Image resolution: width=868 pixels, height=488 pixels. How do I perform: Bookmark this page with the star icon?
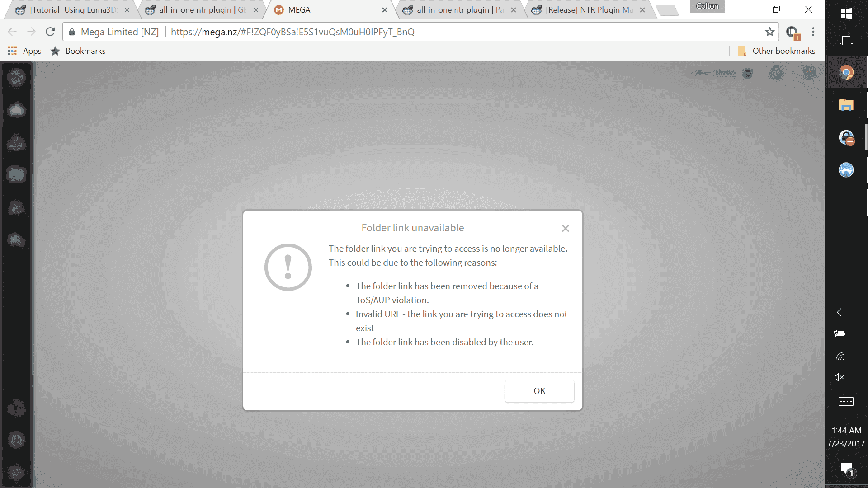[769, 32]
